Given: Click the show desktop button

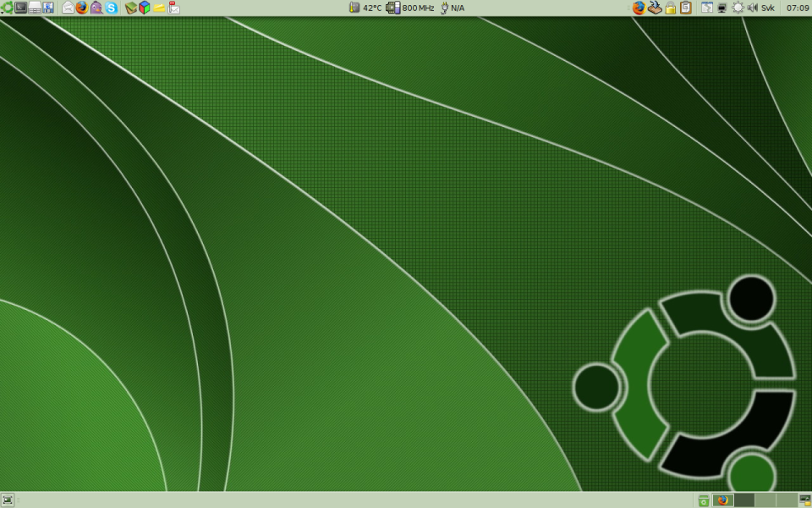Looking at the screenshot, I should coord(8,500).
